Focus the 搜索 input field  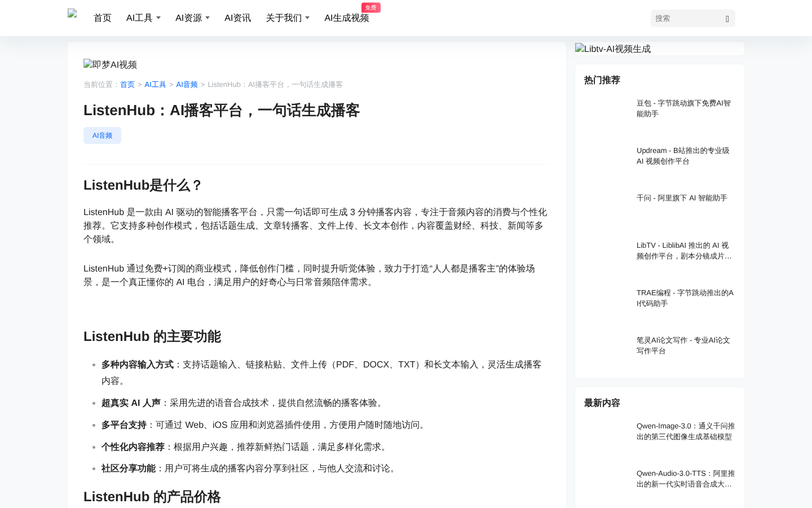pos(686,18)
